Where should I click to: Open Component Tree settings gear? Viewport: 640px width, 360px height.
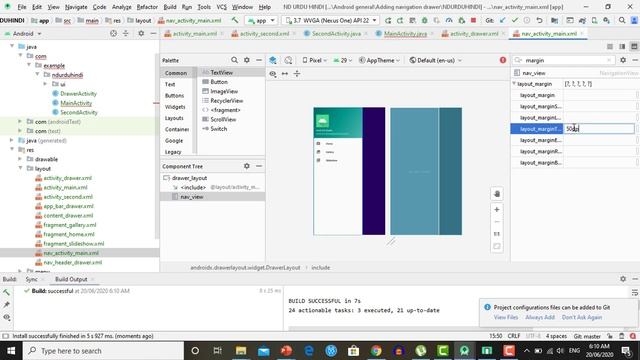247,166
